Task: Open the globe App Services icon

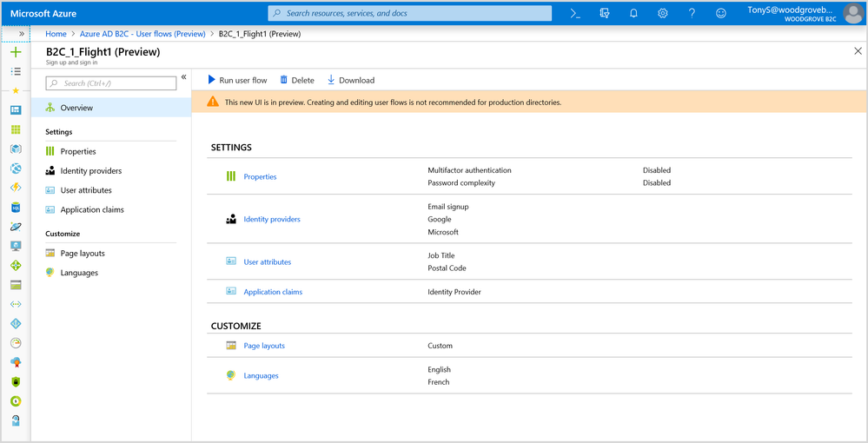Action: (x=16, y=168)
